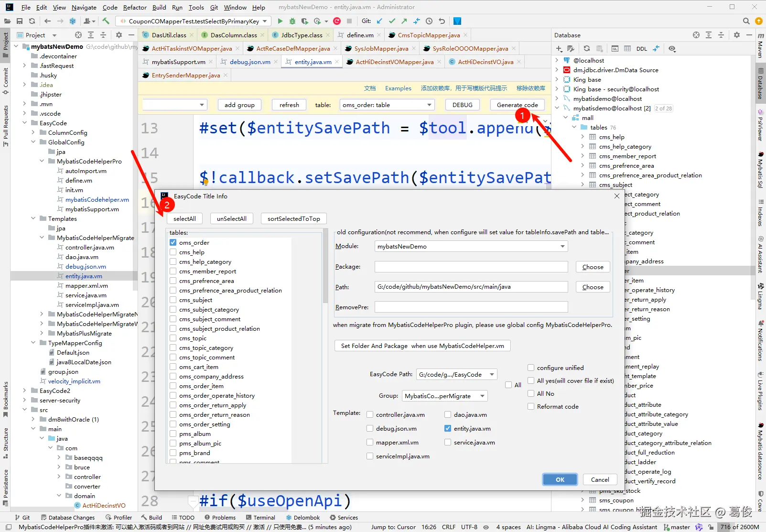Start the Debug session with the bug icon
This screenshot has width=766, height=532.
[x=292, y=21]
